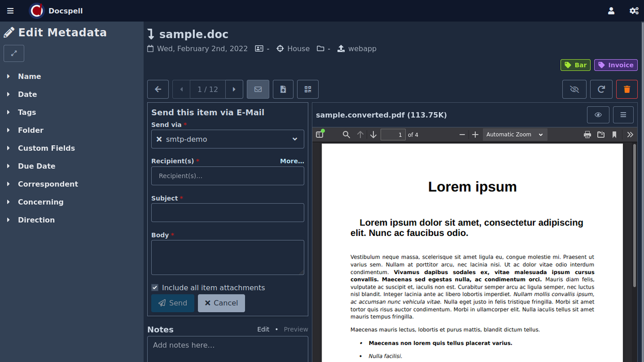Click the red delete trash button
644x362 pixels.
pos(626,90)
